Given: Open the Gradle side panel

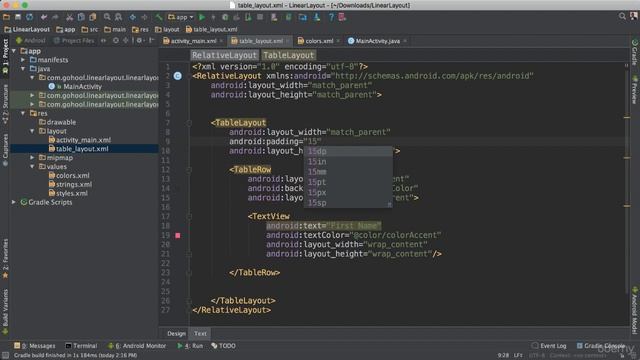Looking at the screenshot, I should [x=634, y=52].
